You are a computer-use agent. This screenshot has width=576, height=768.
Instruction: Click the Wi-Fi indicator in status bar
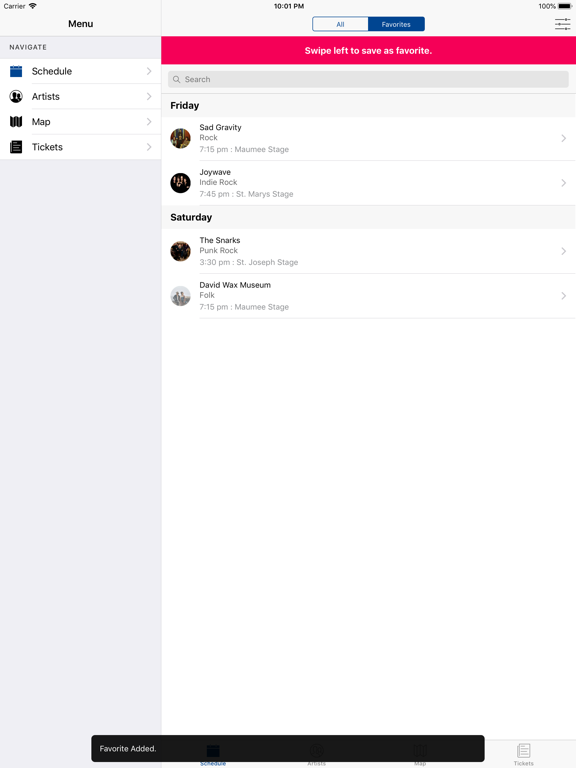click(x=33, y=6)
